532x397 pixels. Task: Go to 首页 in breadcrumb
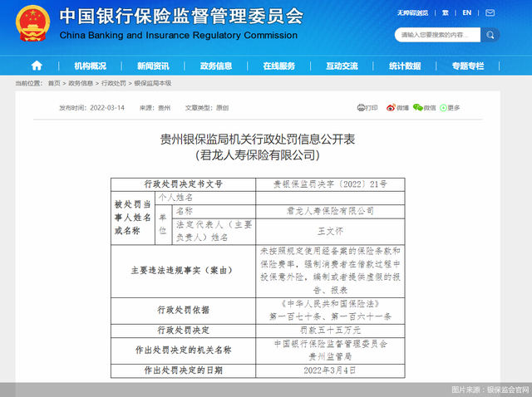[x=54, y=83]
